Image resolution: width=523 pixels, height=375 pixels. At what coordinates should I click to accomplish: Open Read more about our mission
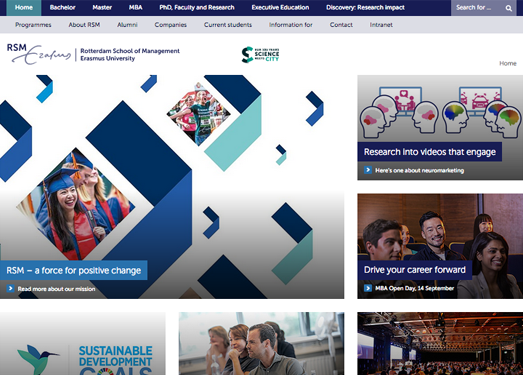[x=56, y=289]
